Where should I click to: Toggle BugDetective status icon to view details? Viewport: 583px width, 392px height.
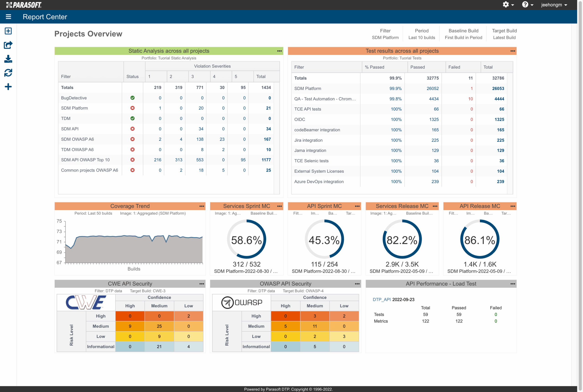point(133,98)
